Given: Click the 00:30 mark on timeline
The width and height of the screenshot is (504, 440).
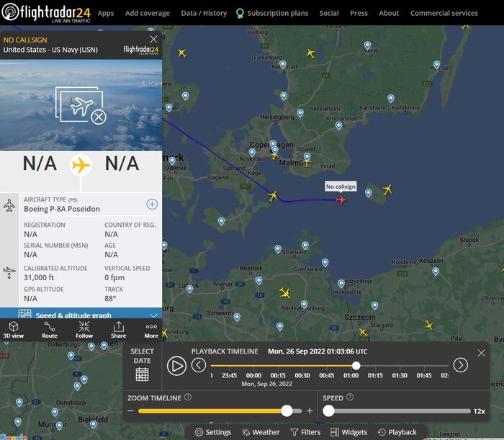Looking at the screenshot, I should (302, 375).
